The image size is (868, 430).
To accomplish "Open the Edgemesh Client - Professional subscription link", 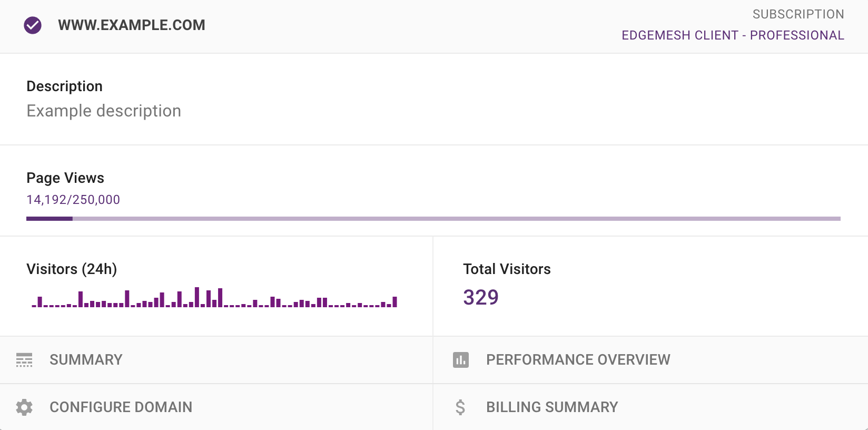I will (733, 35).
